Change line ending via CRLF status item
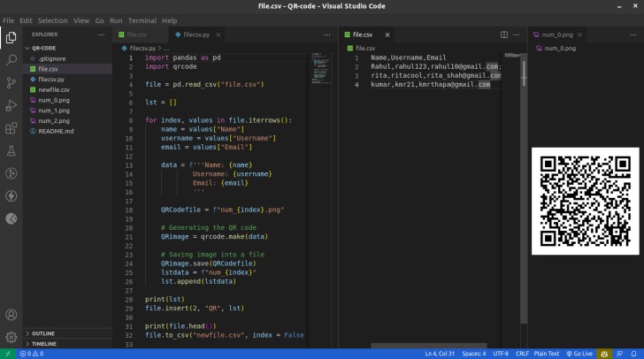The height and width of the screenshot is (359, 644). pos(522,354)
